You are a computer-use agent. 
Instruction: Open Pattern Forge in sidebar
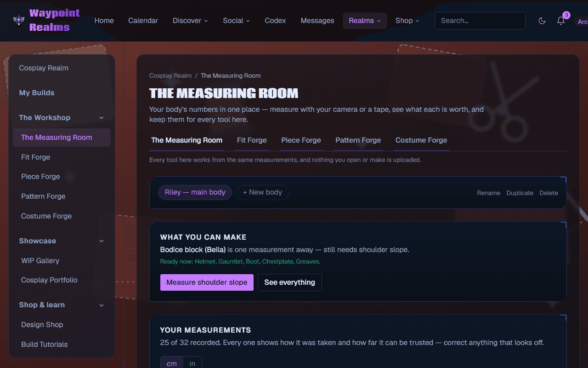tap(62, 196)
